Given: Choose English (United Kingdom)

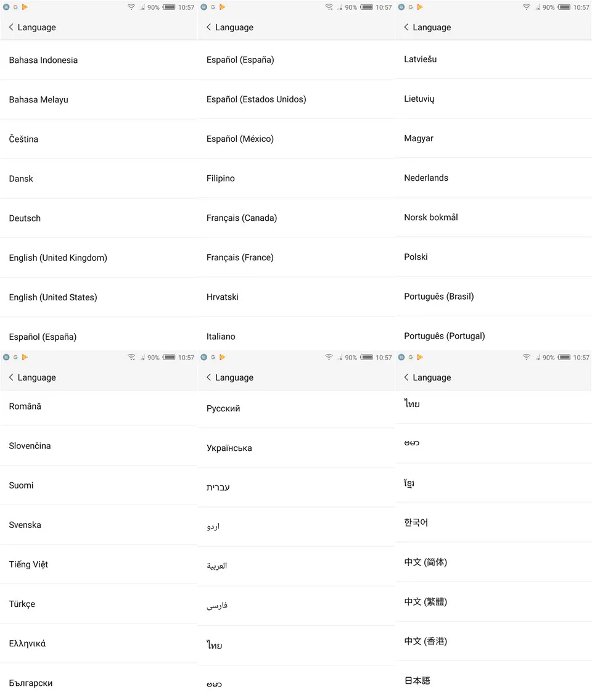Looking at the screenshot, I should pos(99,258).
